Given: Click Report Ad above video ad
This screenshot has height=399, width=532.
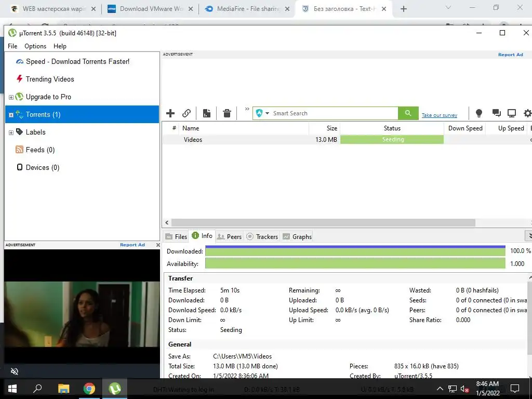Looking at the screenshot, I should (132, 245).
